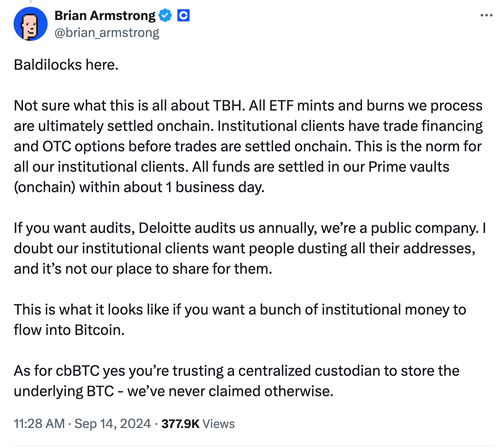The height and width of the screenshot is (448, 502).
Task: Open the 377.9K view count
Action: point(180,424)
